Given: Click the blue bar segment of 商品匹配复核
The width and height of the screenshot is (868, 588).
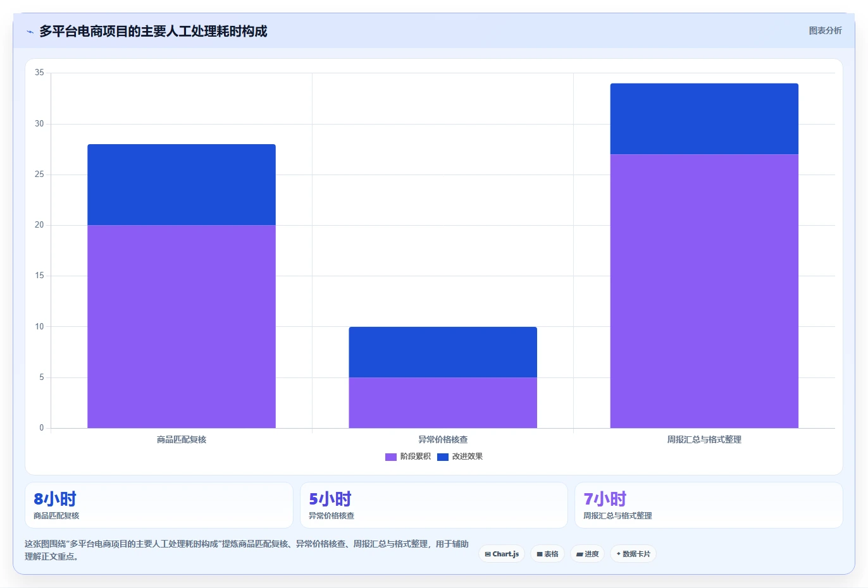Looking at the screenshot, I should [182, 185].
